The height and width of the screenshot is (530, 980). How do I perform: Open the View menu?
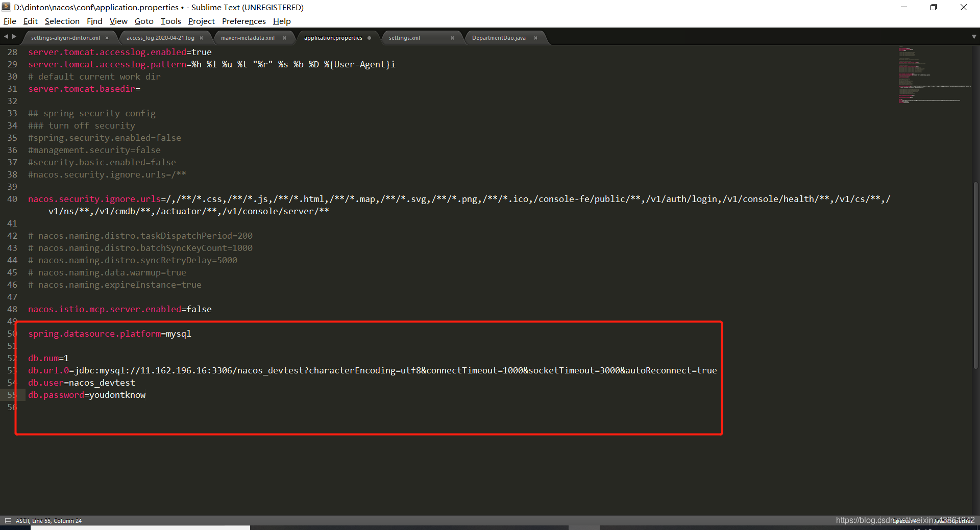coord(118,21)
